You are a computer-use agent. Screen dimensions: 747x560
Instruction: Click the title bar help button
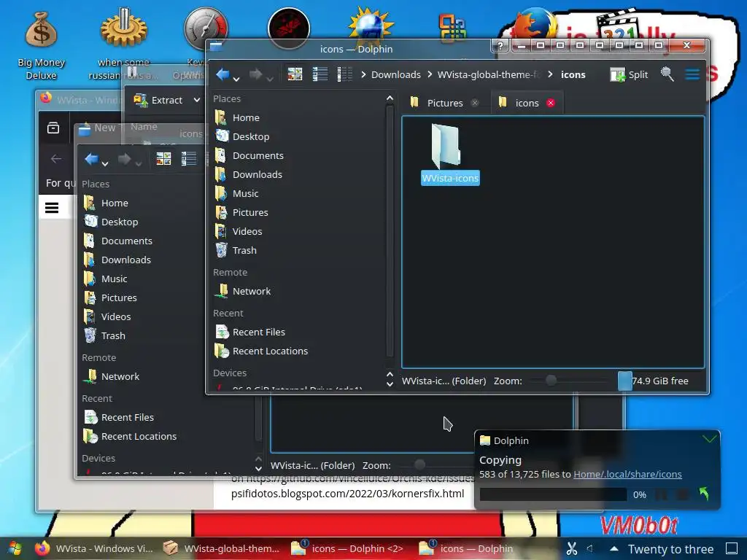pyautogui.click(x=500, y=46)
